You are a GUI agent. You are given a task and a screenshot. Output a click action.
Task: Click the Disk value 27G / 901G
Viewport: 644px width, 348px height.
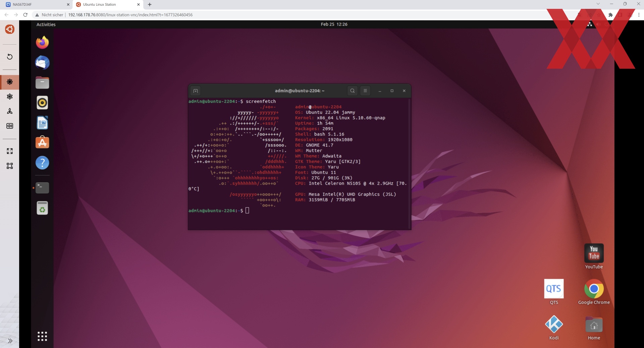click(325, 178)
